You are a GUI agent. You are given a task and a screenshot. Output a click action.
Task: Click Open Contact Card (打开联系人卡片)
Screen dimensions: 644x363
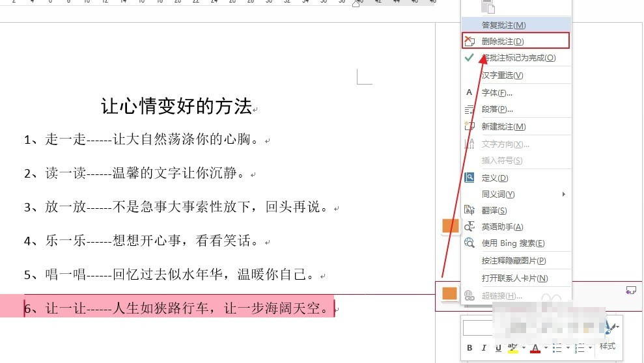tap(514, 278)
